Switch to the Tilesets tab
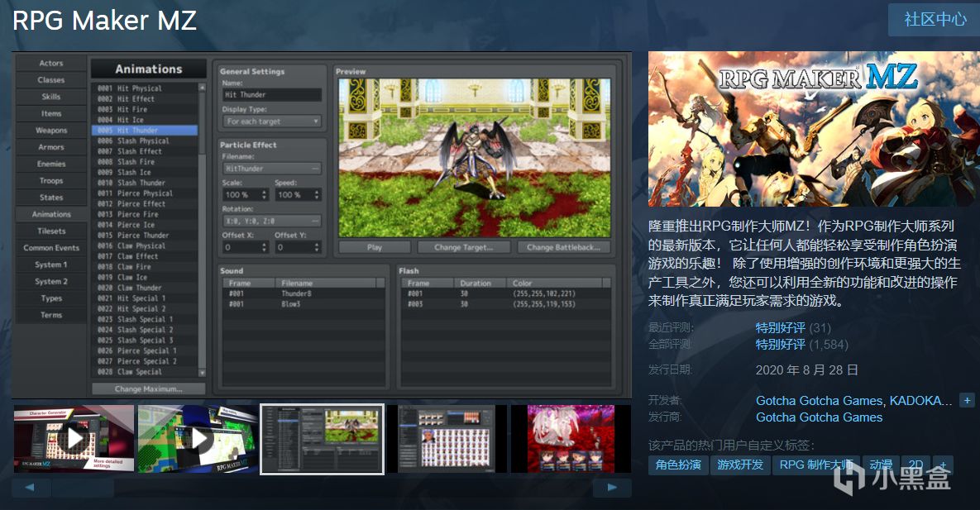 click(x=51, y=231)
